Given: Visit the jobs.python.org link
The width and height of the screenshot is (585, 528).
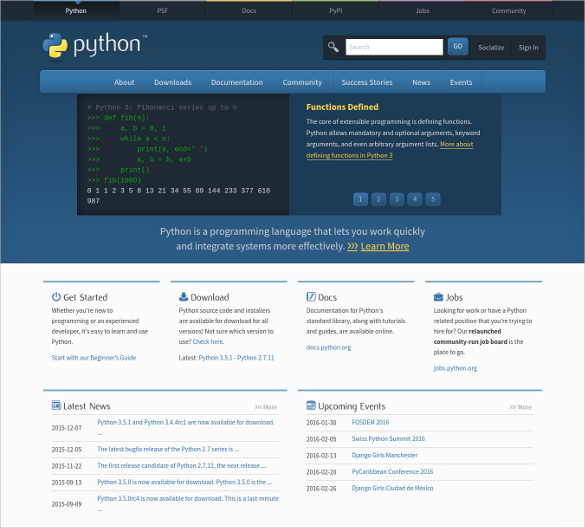Looking at the screenshot, I should coord(455,368).
